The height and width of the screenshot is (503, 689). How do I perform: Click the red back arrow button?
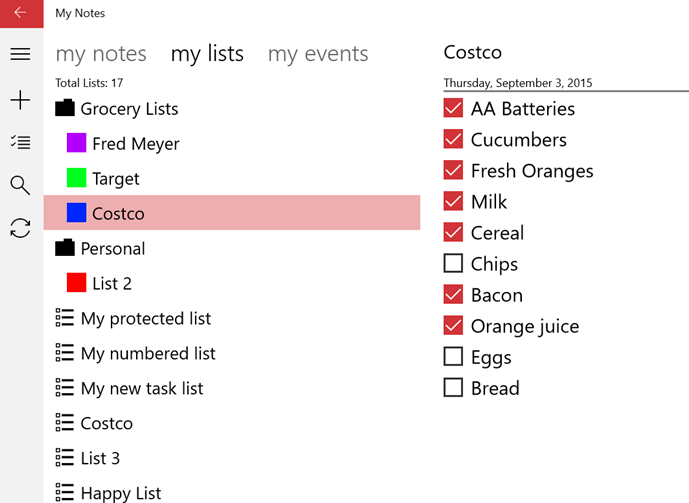(22, 14)
